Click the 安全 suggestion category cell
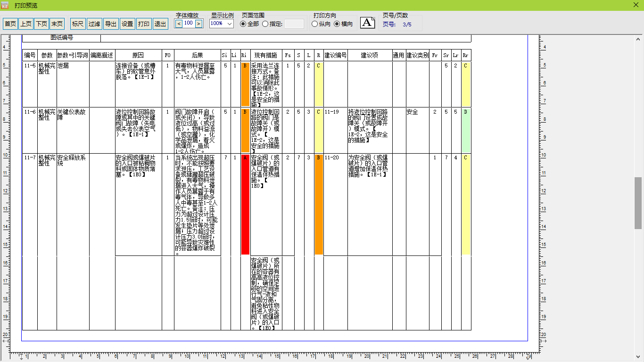 coord(417,130)
